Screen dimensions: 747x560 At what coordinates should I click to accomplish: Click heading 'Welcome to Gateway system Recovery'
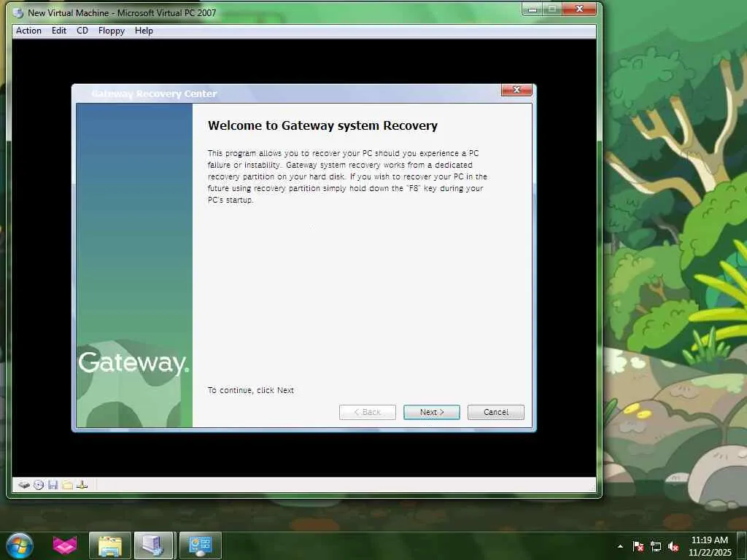point(322,125)
